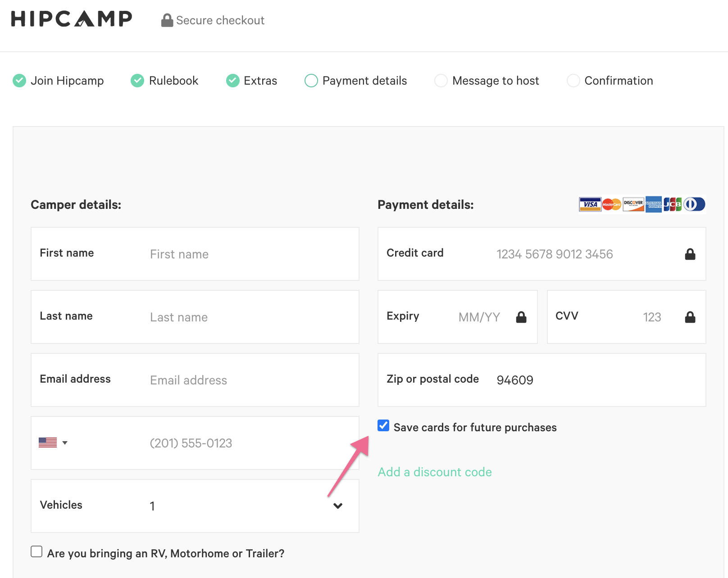Viewport: 728px width, 578px height.
Task: Click the MasterCard logo
Action: [x=612, y=204]
